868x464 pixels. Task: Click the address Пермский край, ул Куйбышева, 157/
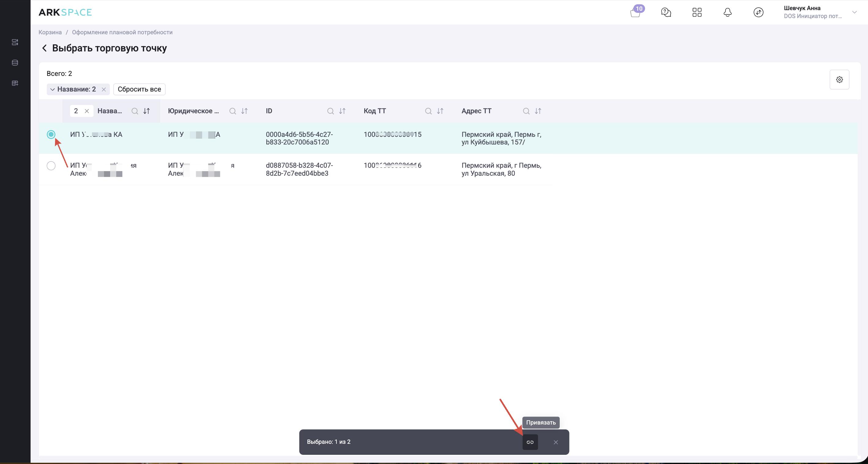pyautogui.click(x=501, y=138)
